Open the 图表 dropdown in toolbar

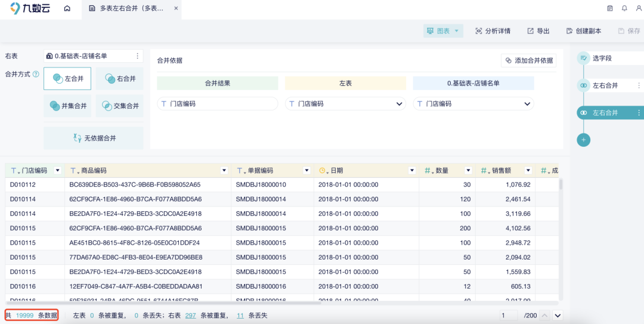[443, 31]
